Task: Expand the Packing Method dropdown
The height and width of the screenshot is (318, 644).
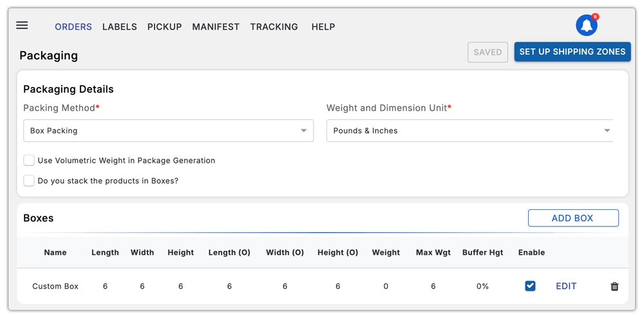Action: coord(168,131)
